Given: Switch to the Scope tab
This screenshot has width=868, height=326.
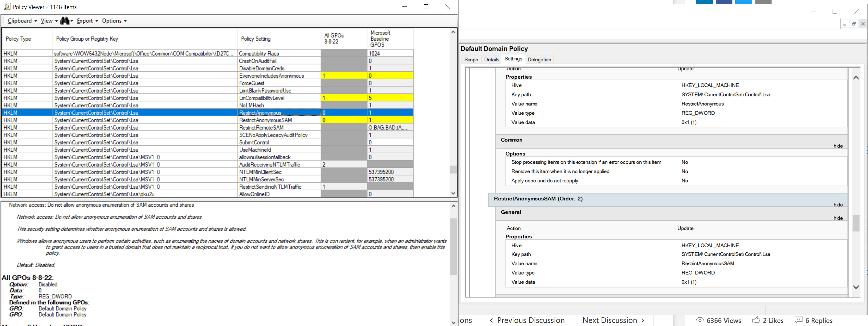Looking at the screenshot, I should click(x=471, y=60).
